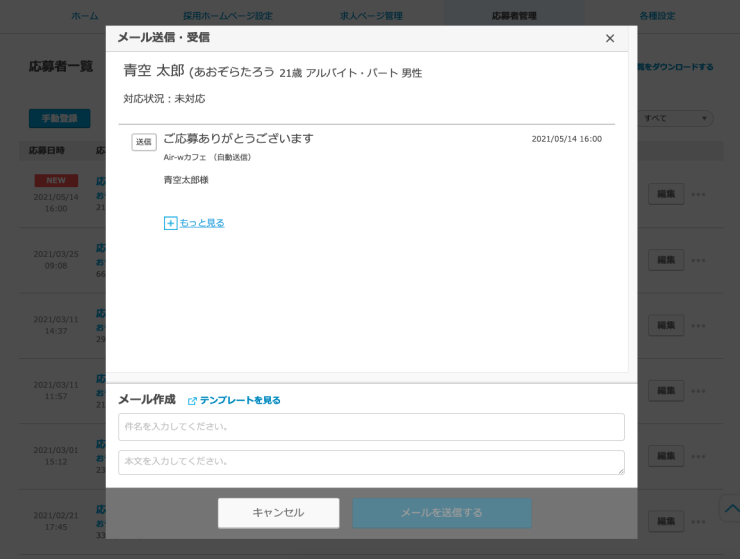
Task: Click the 2021/03/25 09:08 date cell
Action: (56, 260)
